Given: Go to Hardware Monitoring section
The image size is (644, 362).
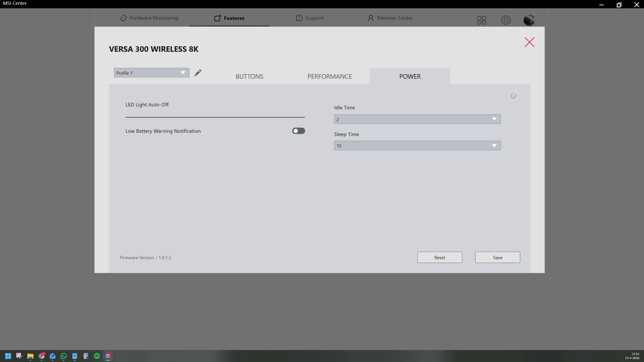Looking at the screenshot, I should point(149,18).
